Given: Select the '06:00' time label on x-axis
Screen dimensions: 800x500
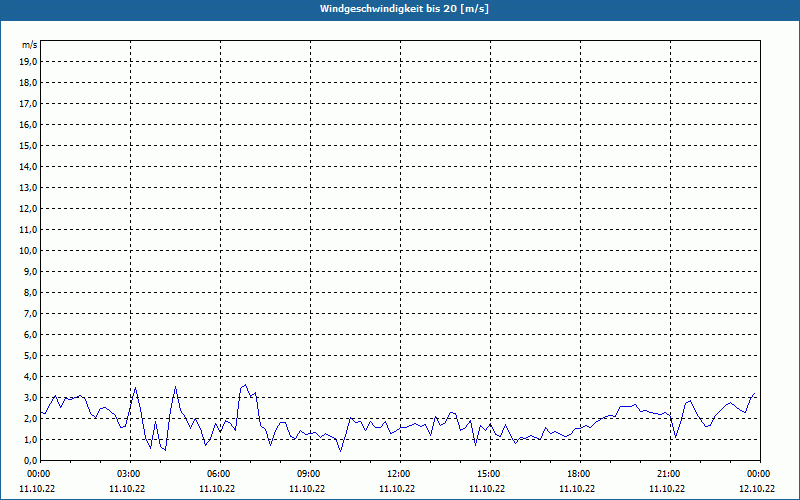Looking at the screenshot, I should click(x=220, y=474).
